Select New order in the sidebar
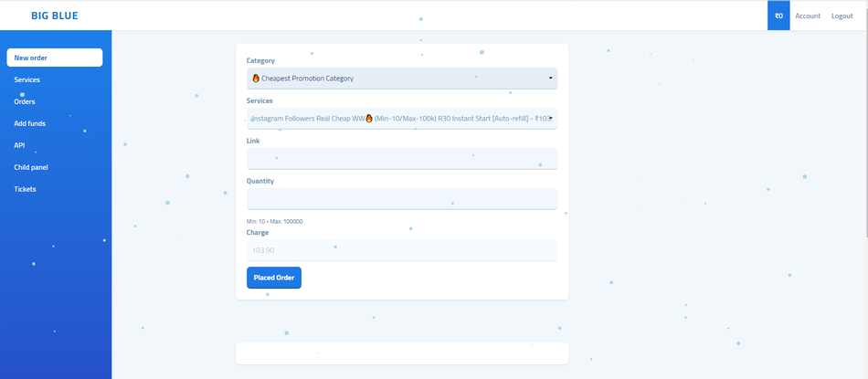 (55, 58)
